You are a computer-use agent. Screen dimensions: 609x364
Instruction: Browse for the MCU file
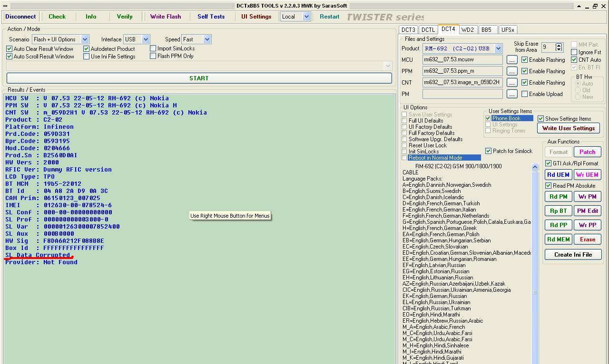click(x=511, y=60)
